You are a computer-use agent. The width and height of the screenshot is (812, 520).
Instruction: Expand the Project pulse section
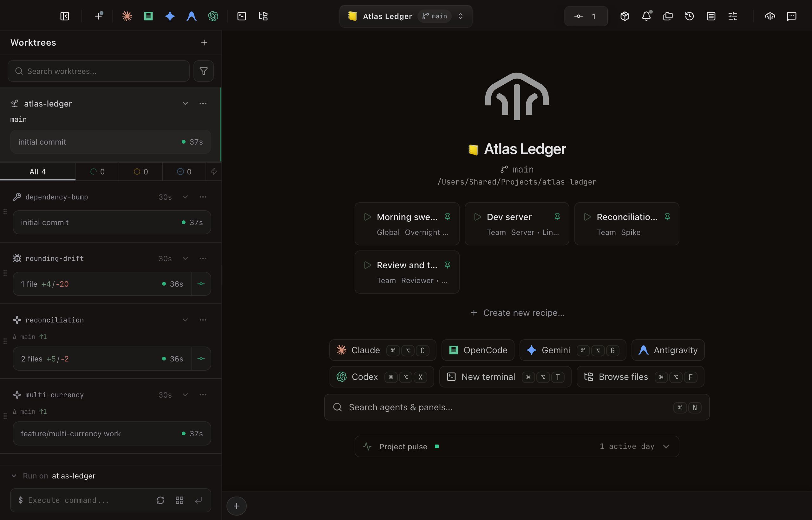517,446
